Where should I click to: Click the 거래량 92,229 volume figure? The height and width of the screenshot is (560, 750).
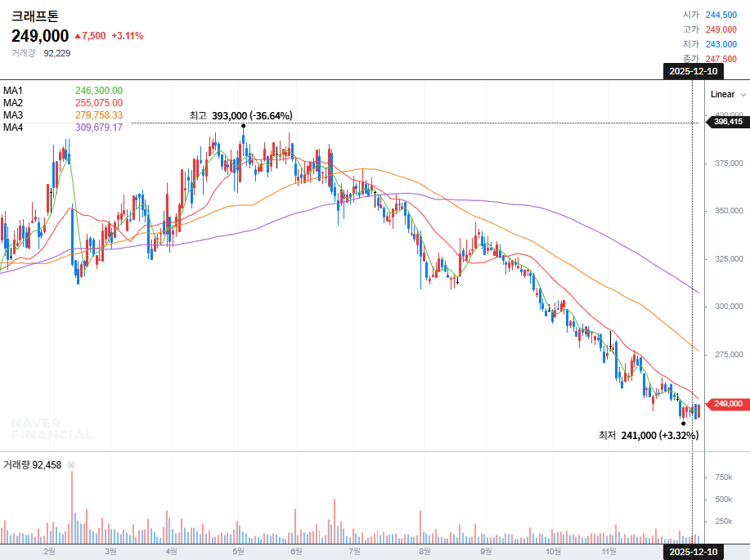tap(41, 53)
